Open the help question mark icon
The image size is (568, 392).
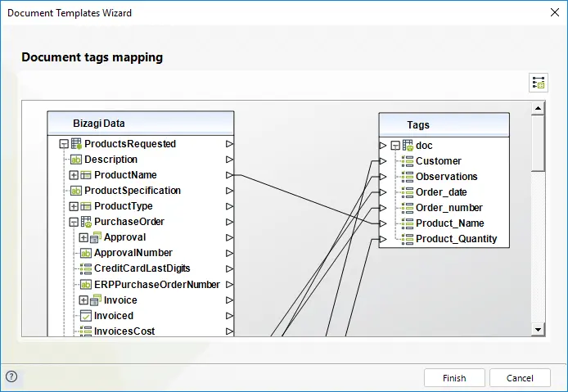11,376
